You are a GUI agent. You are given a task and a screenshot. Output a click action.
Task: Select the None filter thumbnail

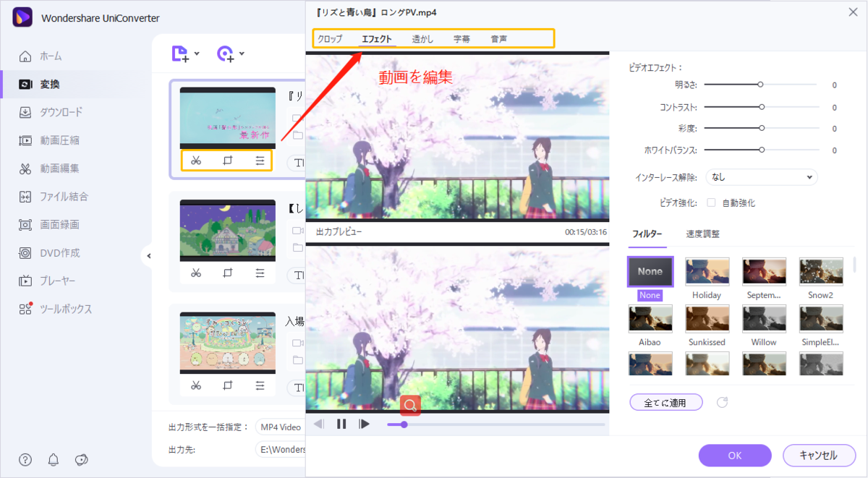pos(650,272)
